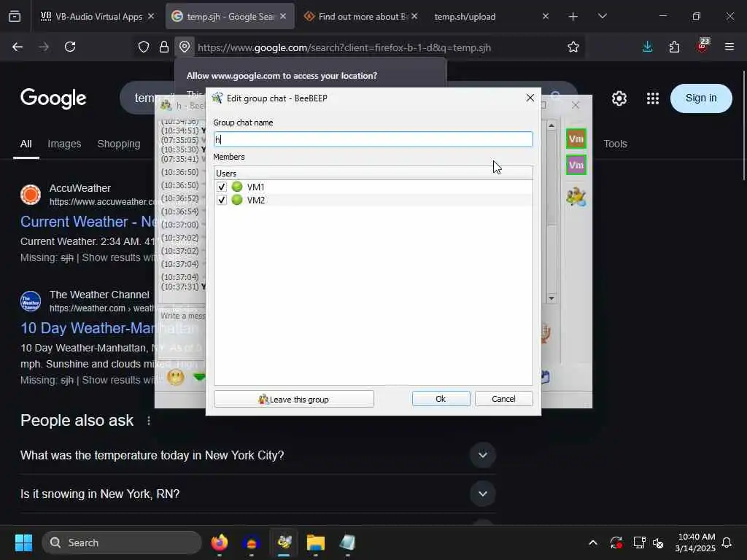Open the emoji smiley picker in BeeBEEP chat

click(175, 377)
